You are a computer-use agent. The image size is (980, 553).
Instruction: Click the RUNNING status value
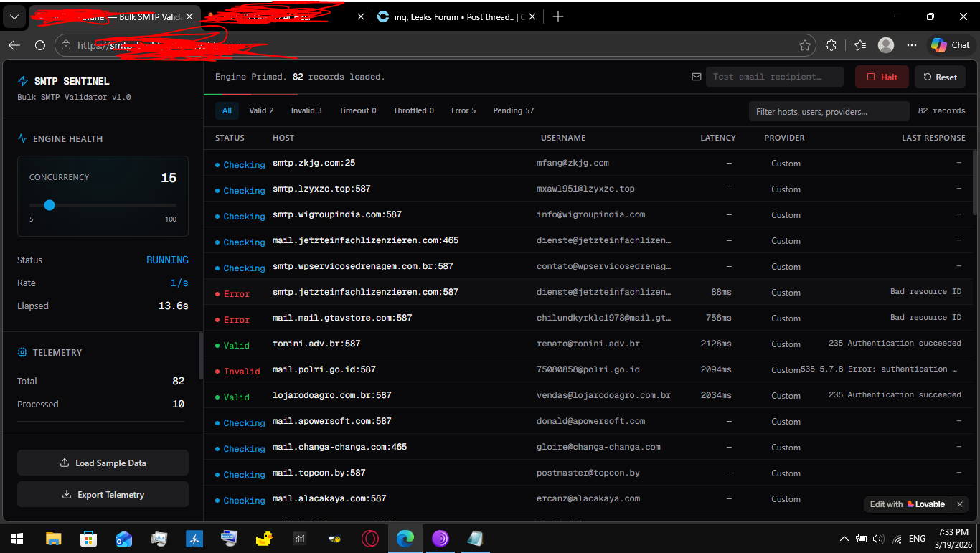(x=167, y=260)
